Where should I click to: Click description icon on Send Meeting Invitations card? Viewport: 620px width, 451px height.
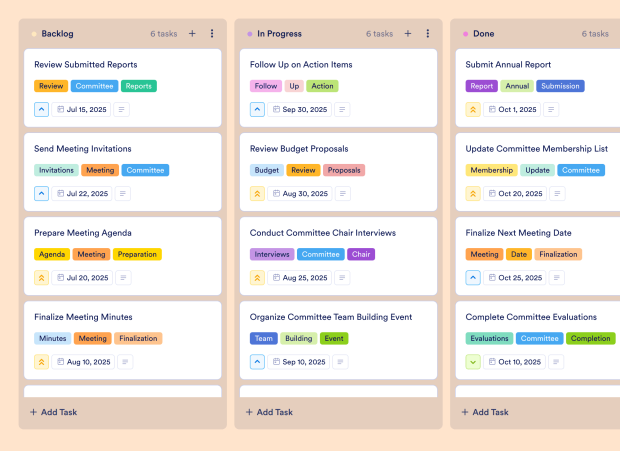coord(123,193)
